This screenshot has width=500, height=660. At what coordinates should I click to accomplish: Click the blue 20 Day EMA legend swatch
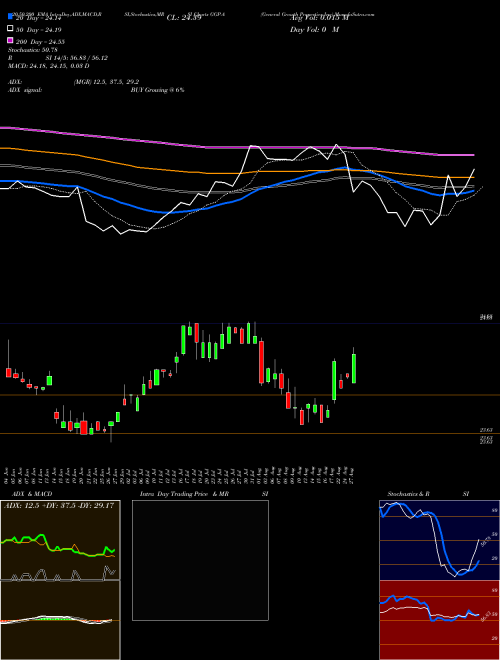pos(10,16)
